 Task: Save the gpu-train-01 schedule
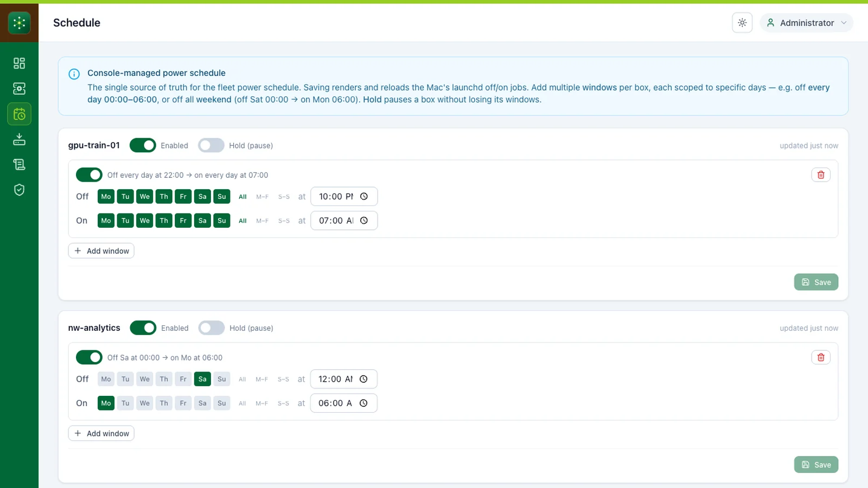pyautogui.click(x=816, y=282)
